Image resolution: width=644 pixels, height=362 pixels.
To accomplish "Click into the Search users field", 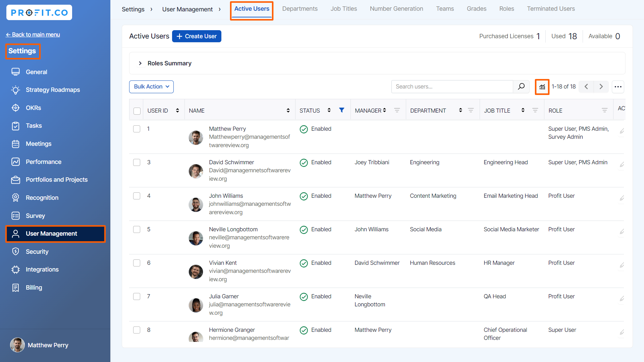I will click(x=451, y=87).
